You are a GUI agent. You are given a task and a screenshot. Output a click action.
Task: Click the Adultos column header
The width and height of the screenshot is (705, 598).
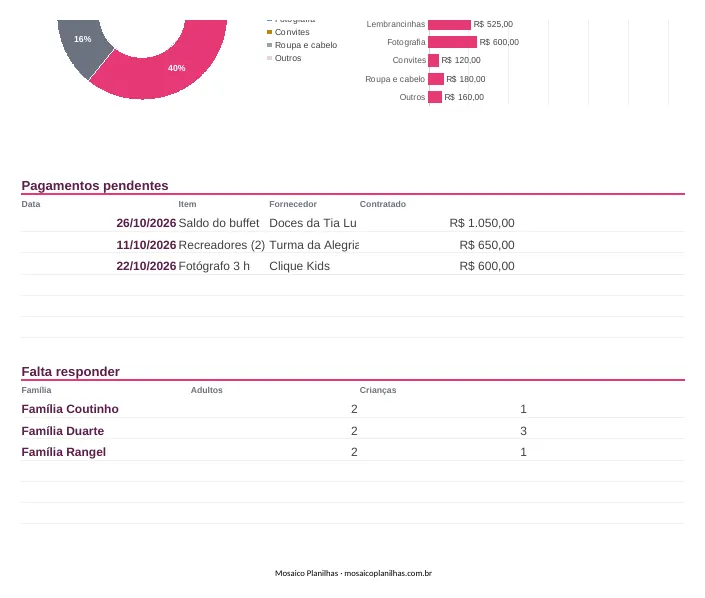(207, 390)
